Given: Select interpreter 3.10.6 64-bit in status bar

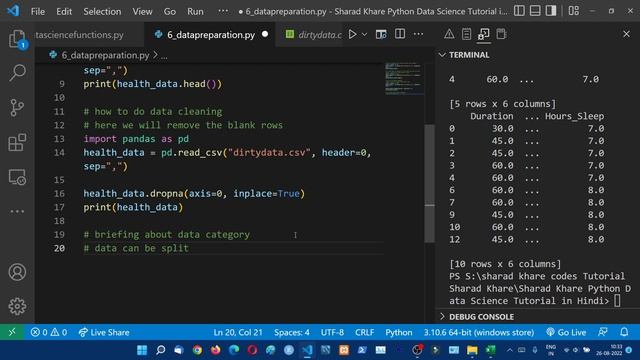Looking at the screenshot, I should point(479,332).
